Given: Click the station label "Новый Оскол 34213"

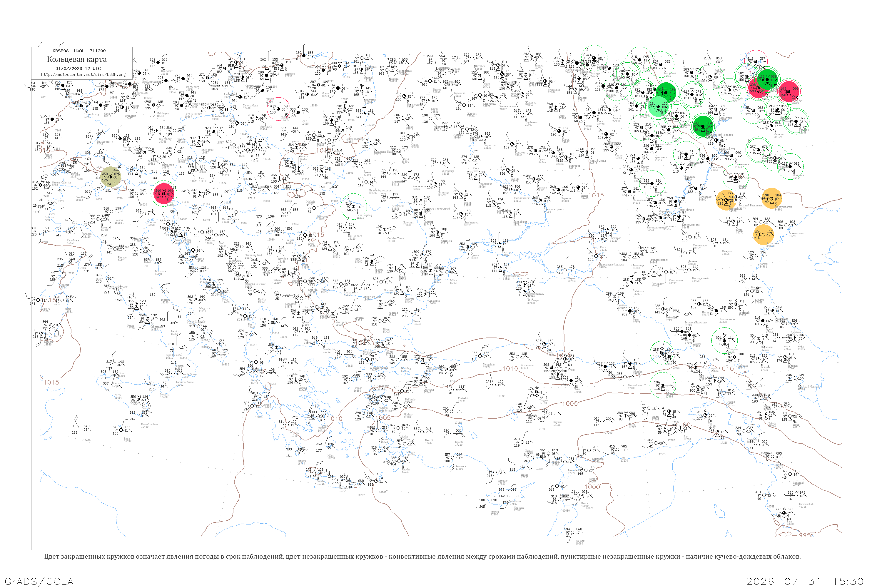Looking at the screenshot, I should (x=597, y=162).
